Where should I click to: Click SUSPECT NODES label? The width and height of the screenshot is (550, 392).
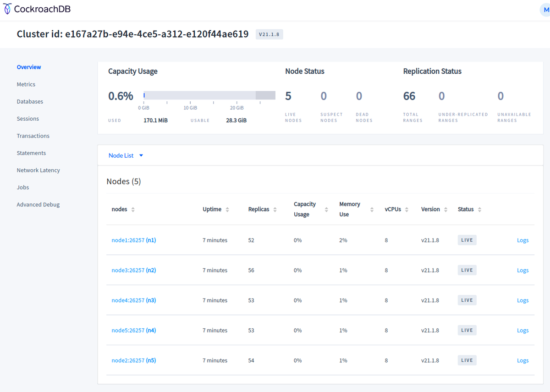click(331, 117)
